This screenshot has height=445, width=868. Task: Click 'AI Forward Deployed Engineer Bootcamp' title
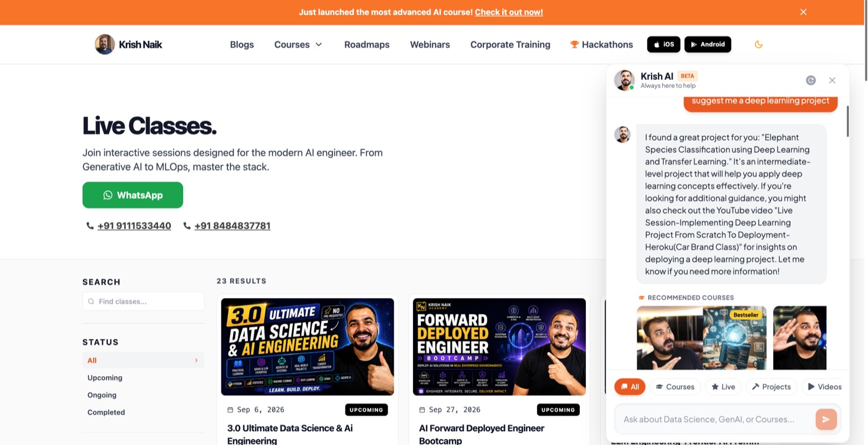(482, 434)
